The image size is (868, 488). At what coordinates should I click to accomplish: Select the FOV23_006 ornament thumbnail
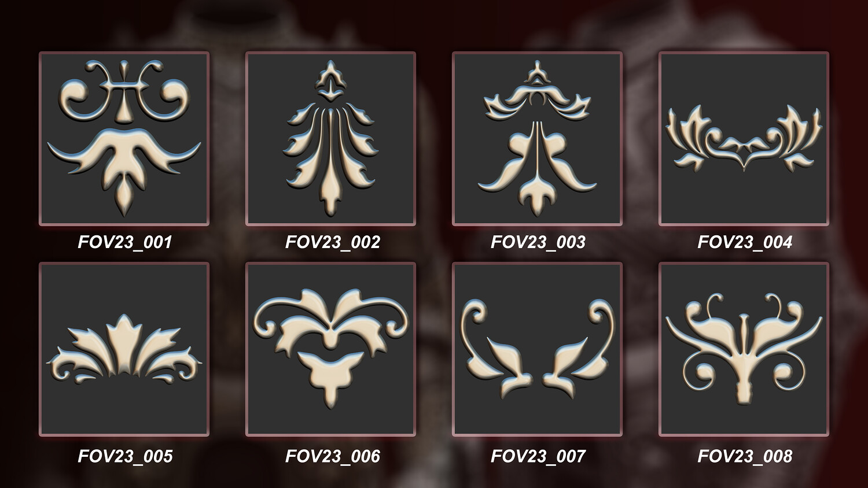330,349
